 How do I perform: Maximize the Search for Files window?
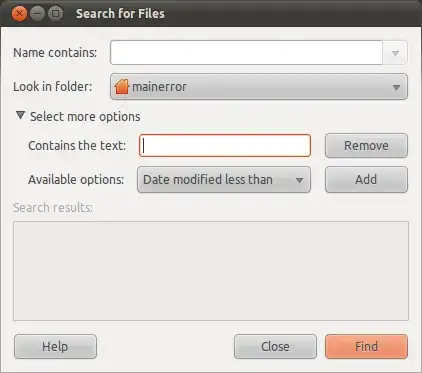pyautogui.click(x=56, y=14)
